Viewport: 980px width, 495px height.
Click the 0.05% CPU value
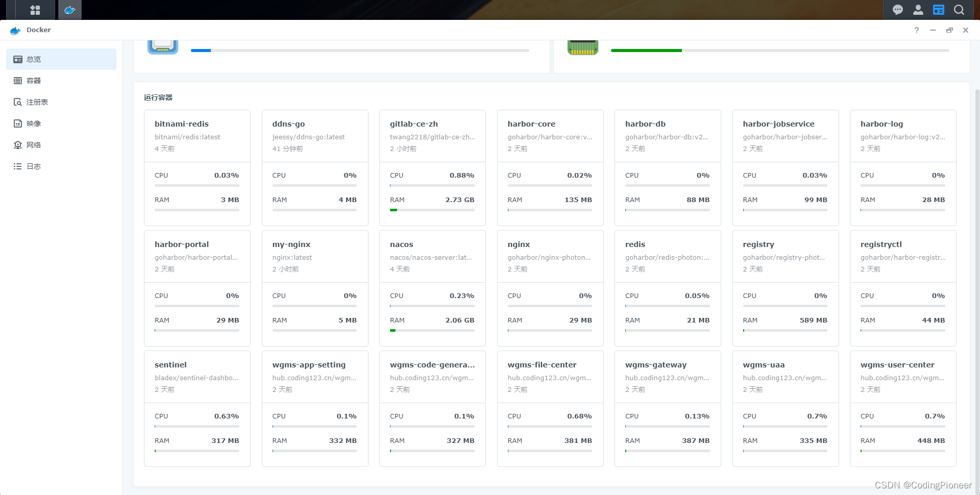coord(697,295)
